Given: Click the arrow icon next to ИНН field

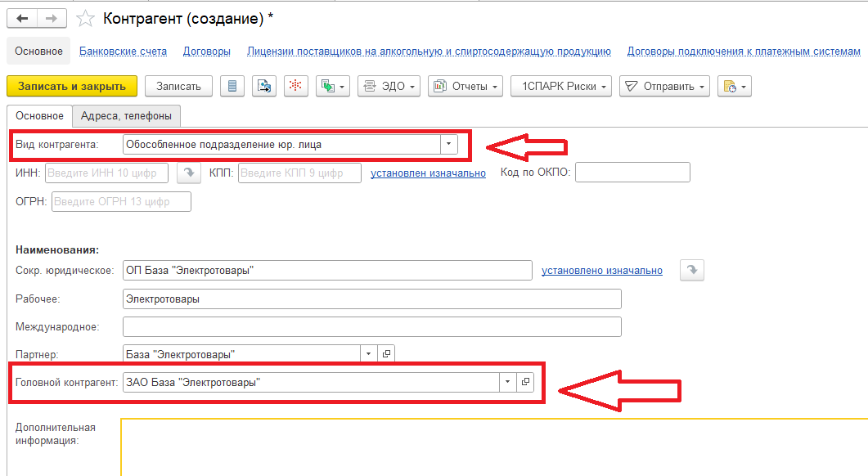Looking at the screenshot, I should click(188, 173).
